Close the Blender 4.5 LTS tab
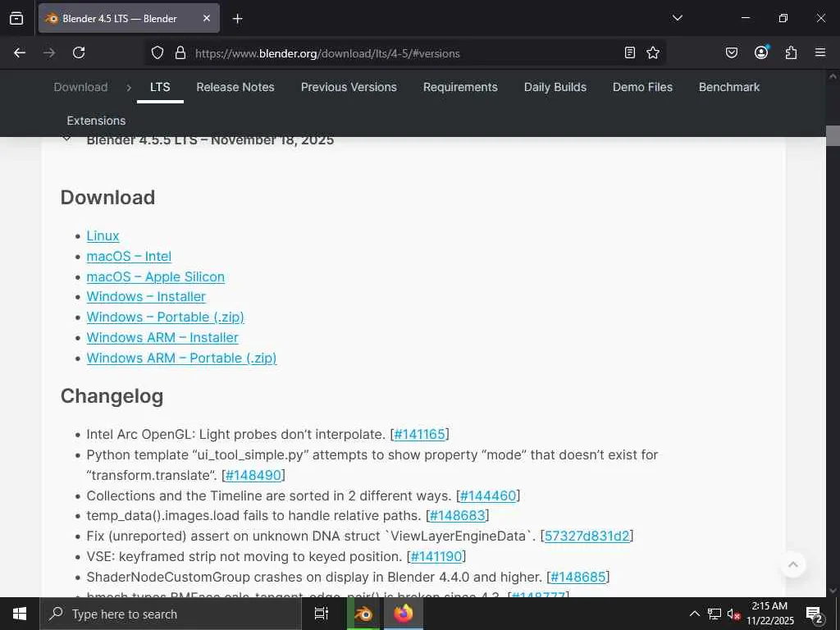 point(207,18)
